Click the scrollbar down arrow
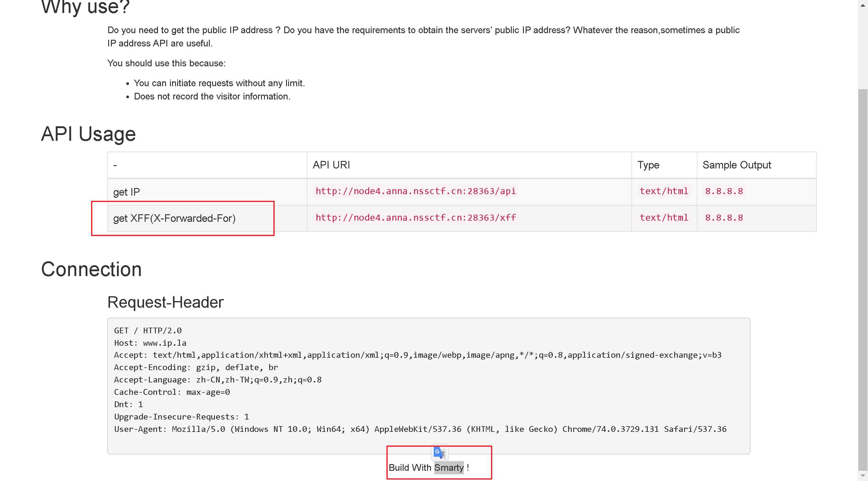The width and height of the screenshot is (868, 481). [x=863, y=476]
